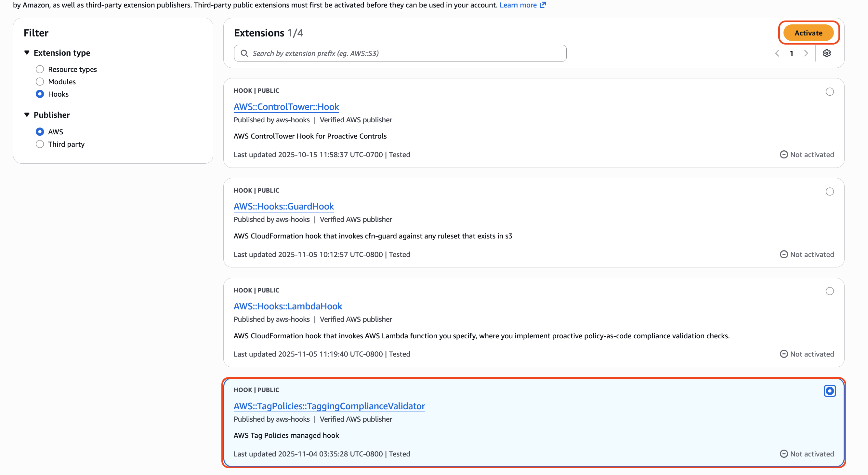Click the Learn more link
The width and height of the screenshot is (868, 475).
coord(518,5)
